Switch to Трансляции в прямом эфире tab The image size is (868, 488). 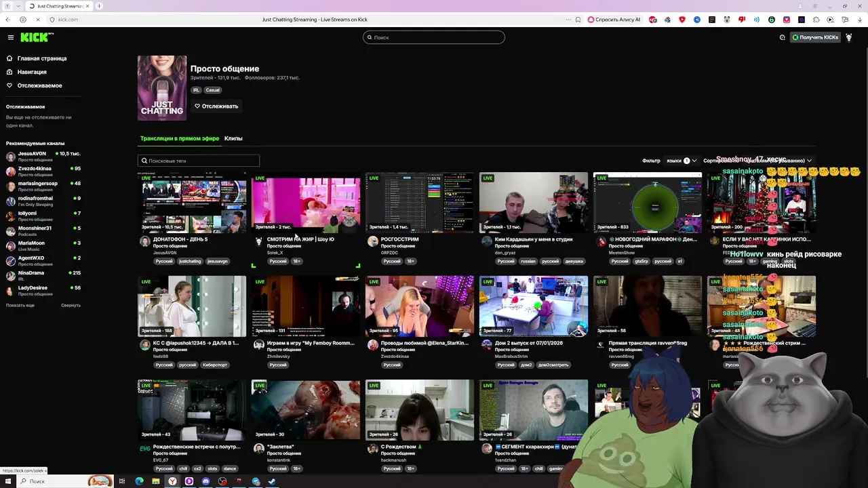click(180, 138)
